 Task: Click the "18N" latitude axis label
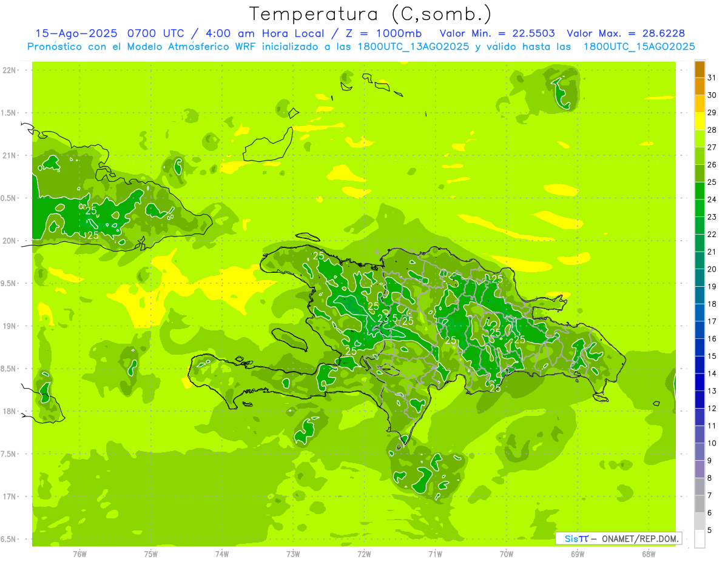click(x=10, y=411)
